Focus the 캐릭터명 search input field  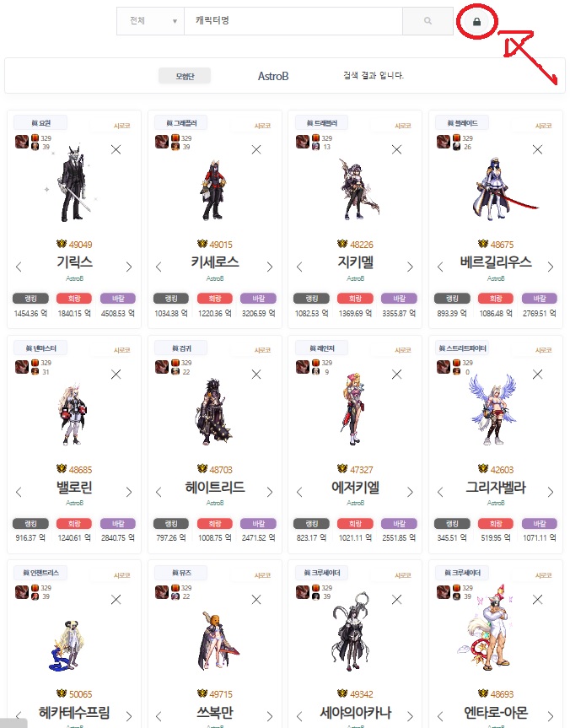[x=293, y=21]
